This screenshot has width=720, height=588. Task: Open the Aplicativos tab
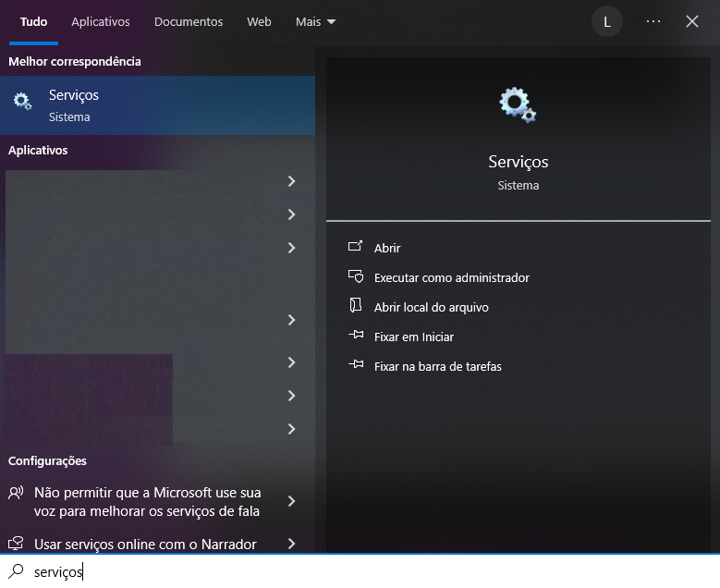pos(101,21)
